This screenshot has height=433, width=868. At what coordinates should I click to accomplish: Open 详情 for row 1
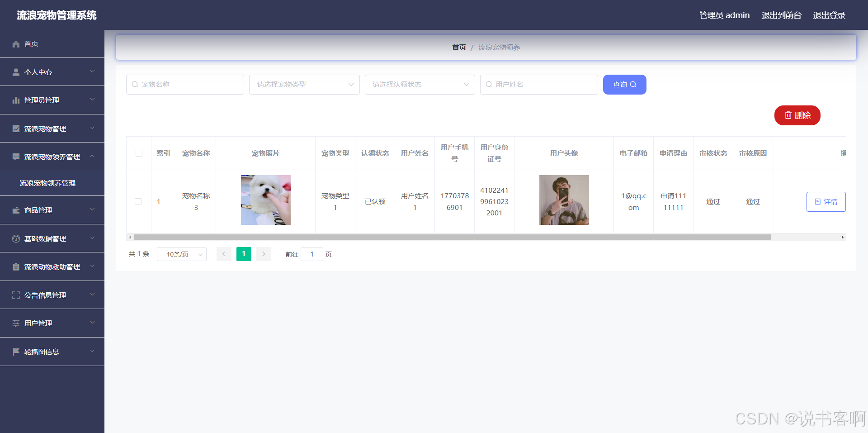point(826,202)
